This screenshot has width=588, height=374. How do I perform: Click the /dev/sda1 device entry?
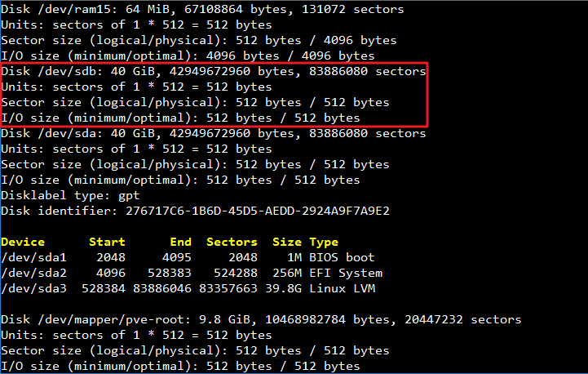point(33,257)
